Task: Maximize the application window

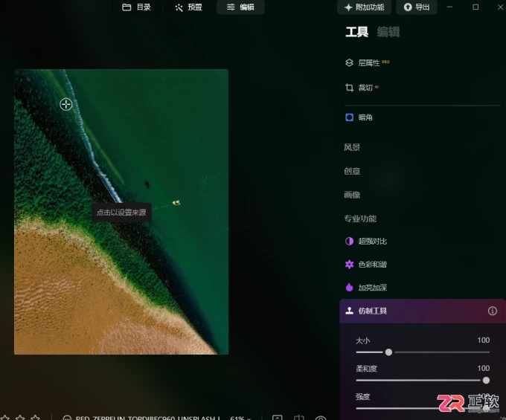Action: click(x=475, y=7)
